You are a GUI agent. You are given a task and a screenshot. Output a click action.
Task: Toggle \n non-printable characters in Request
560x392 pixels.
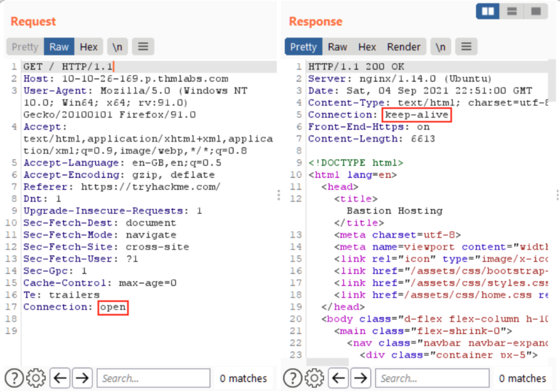point(117,47)
